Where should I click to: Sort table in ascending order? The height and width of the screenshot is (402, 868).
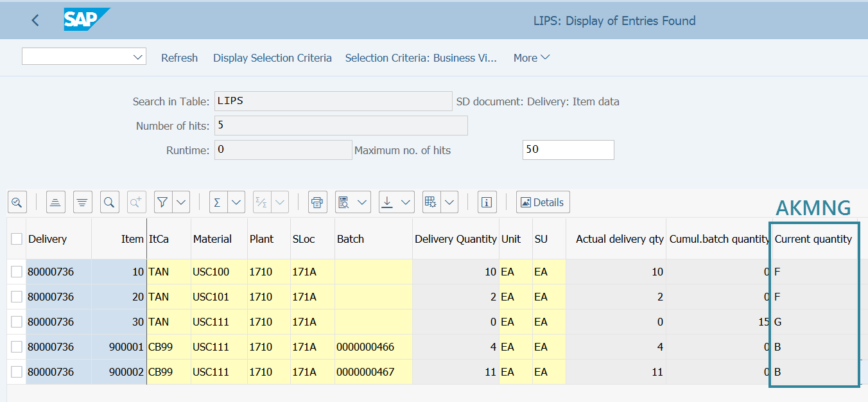click(x=55, y=202)
